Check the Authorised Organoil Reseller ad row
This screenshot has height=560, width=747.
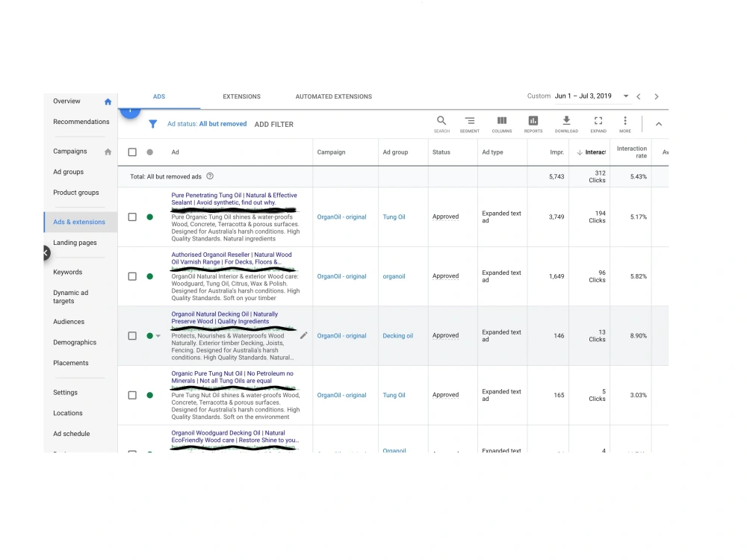click(x=132, y=277)
